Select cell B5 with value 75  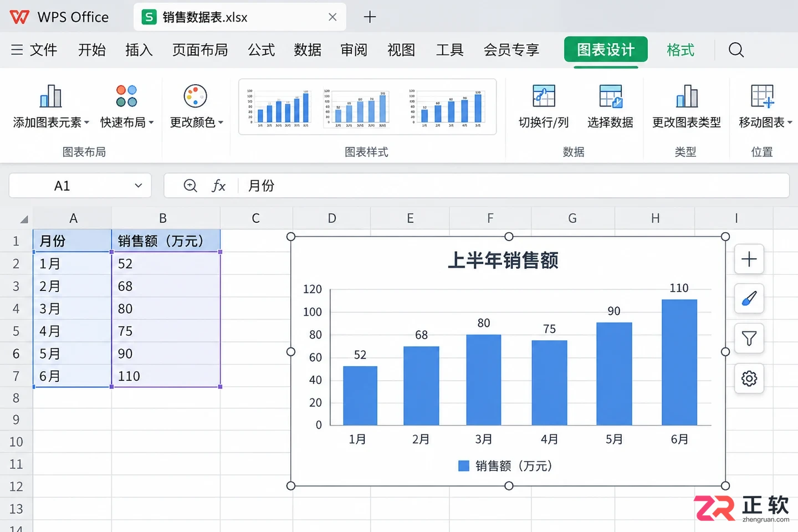[x=166, y=331]
